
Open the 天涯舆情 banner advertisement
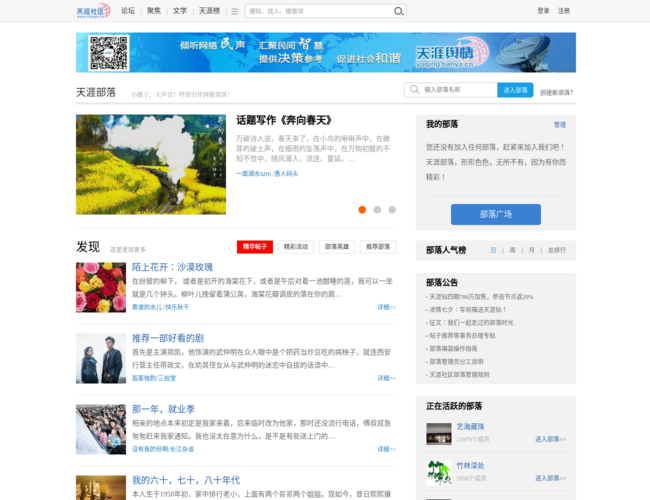(x=326, y=53)
